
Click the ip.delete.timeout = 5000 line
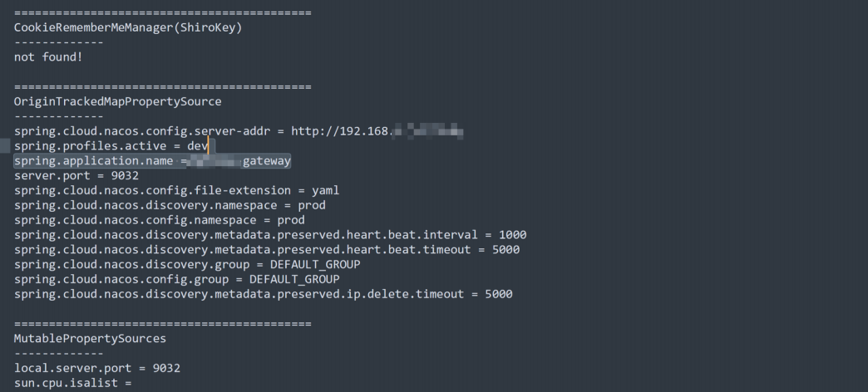pos(263,294)
